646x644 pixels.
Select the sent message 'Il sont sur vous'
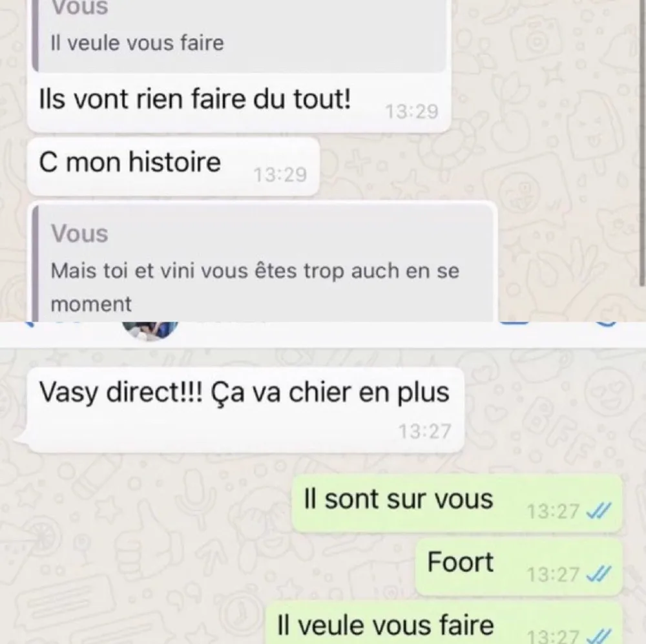click(457, 503)
